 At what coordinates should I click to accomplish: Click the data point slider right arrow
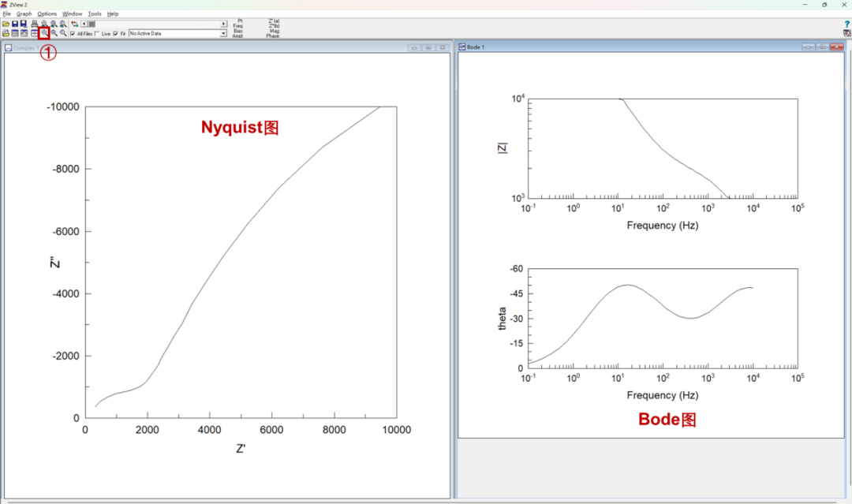click(x=223, y=24)
